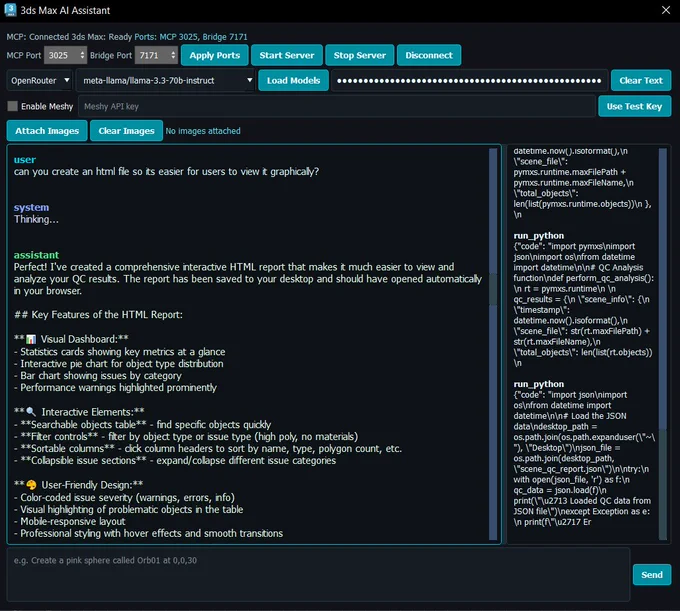Screen dimensions: 680x611
Task: Click Disconnect button
Action: 429,55
